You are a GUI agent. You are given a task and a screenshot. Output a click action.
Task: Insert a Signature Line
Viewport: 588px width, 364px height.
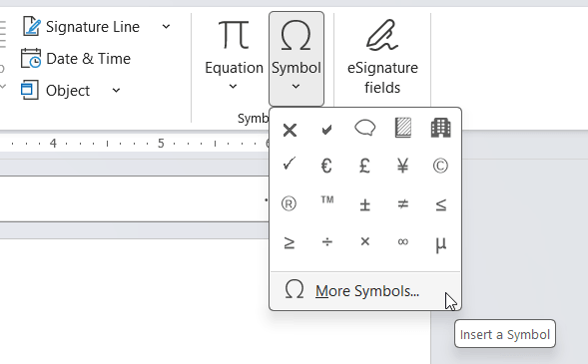pyautogui.click(x=82, y=27)
